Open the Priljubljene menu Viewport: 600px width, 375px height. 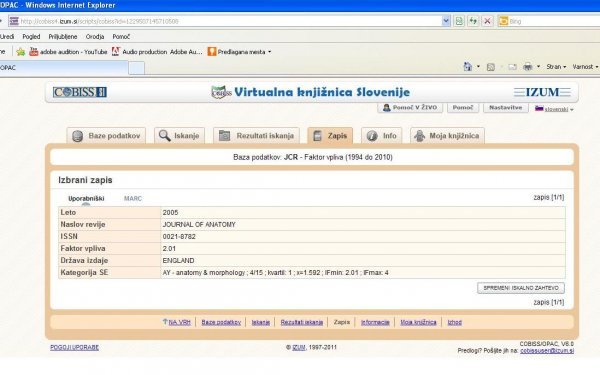click(x=63, y=37)
